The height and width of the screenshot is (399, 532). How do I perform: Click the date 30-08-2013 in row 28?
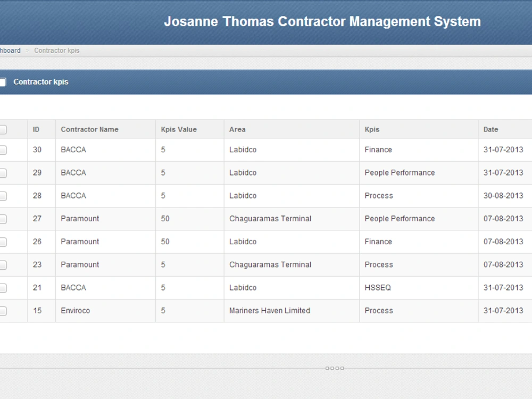[x=503, y=196]
